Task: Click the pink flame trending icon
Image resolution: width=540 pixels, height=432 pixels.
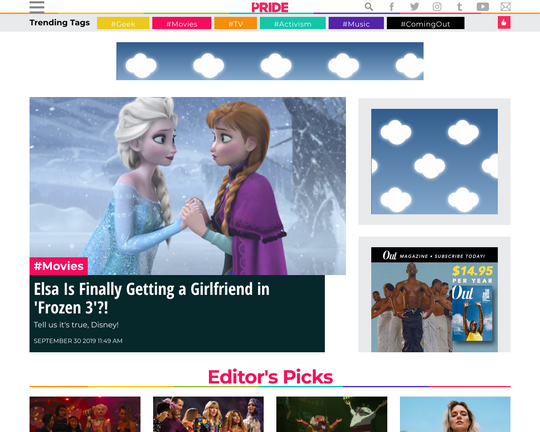Action: point(504,23)
